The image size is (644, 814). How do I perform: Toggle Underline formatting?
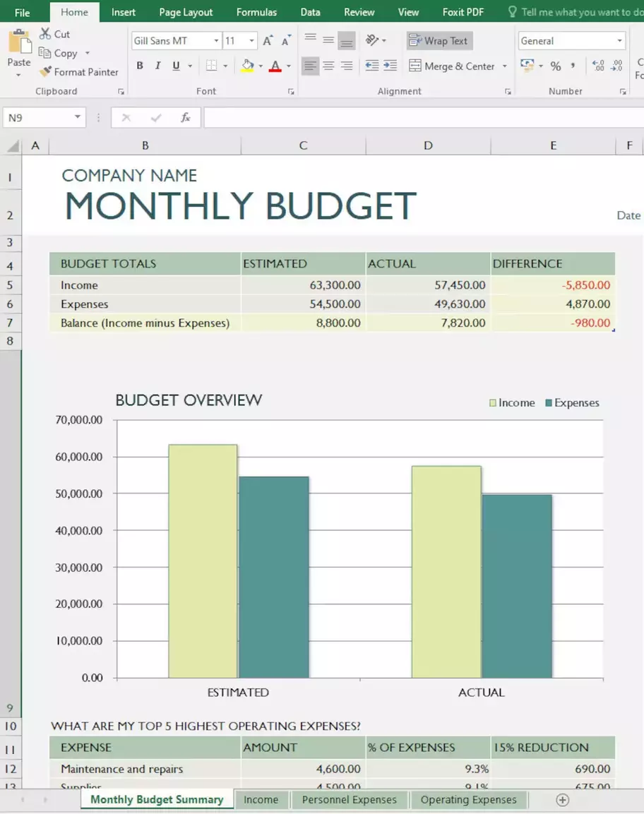point(176,66)
